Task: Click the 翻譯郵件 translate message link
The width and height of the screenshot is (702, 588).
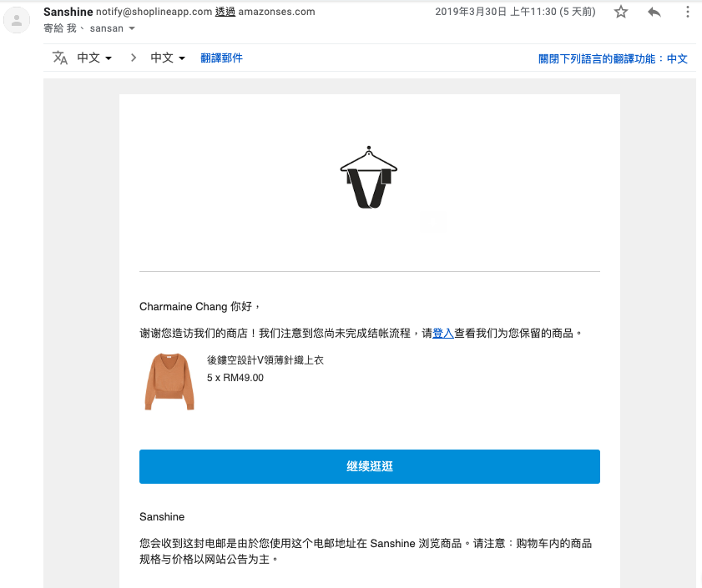Action: tap(221, 58)
